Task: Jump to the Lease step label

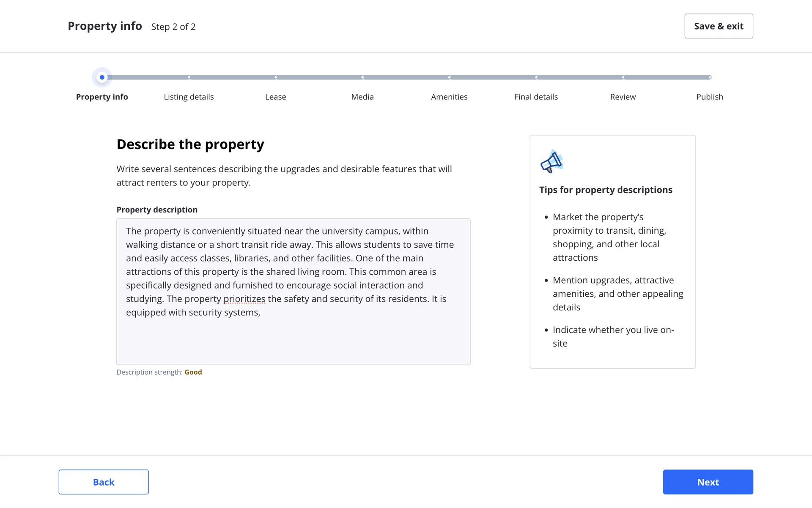Action: pos(275,97)
